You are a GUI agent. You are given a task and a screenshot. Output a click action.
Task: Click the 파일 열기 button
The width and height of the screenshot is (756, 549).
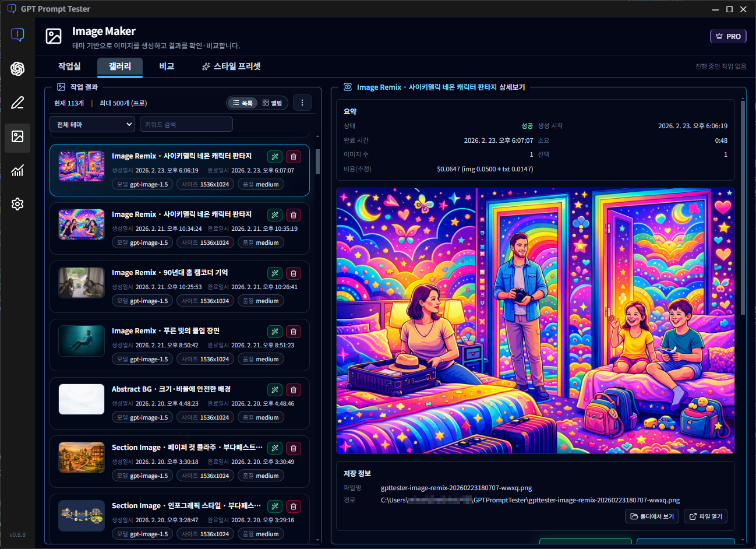coord(706,516)
